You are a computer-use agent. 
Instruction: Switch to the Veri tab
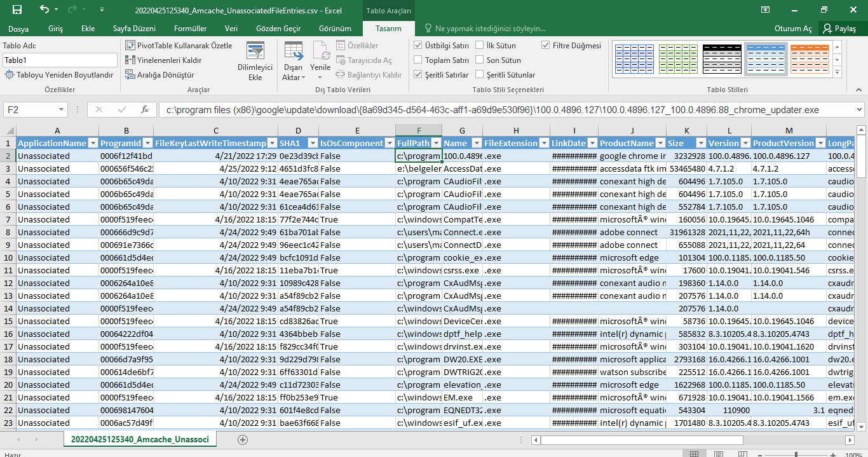[x=231, y=29]
